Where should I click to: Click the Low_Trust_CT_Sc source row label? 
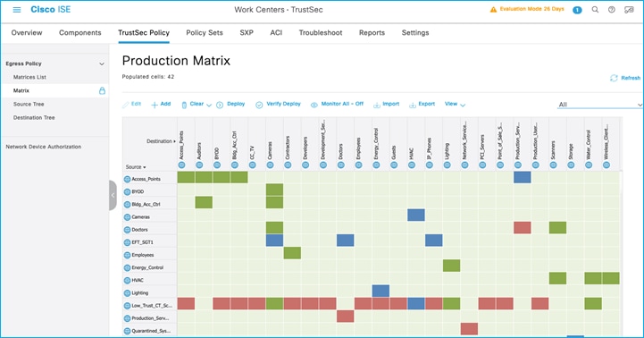(x=152, y=306)
